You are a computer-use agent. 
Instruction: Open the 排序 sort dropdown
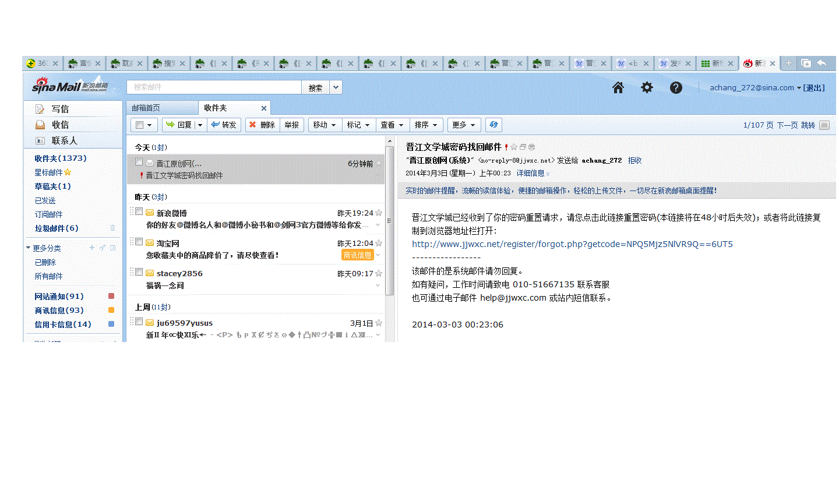tap(426, 125)
